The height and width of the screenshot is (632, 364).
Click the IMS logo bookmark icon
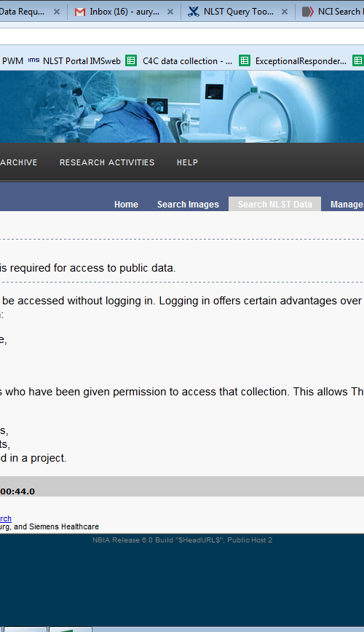pyautogui.click(x=33, y=60)
